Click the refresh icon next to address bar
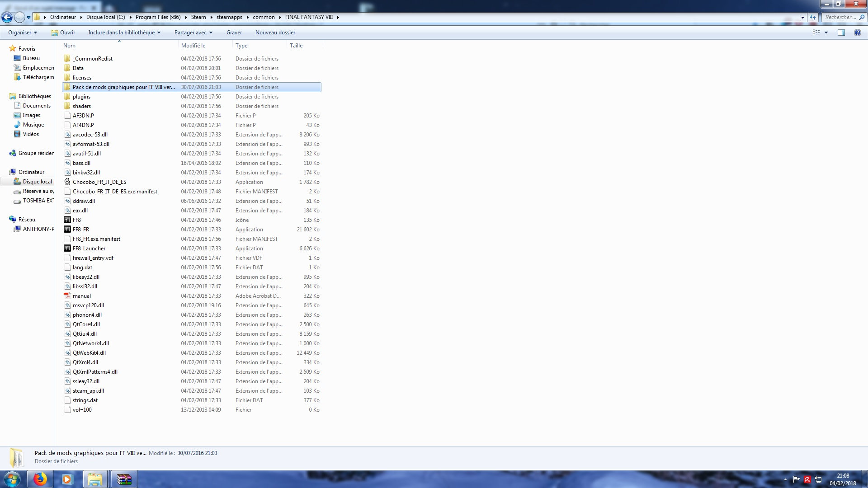The image size is (868, 488). [x=813, y=17]
